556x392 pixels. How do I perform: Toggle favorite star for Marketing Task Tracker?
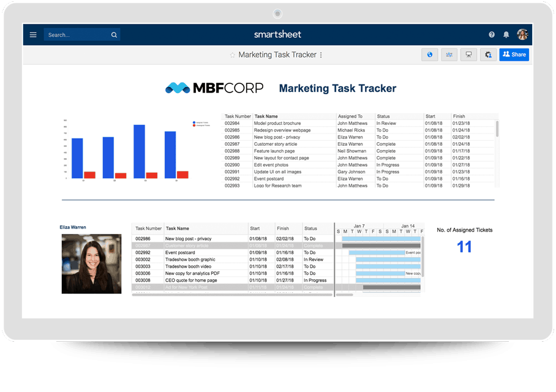233,55
